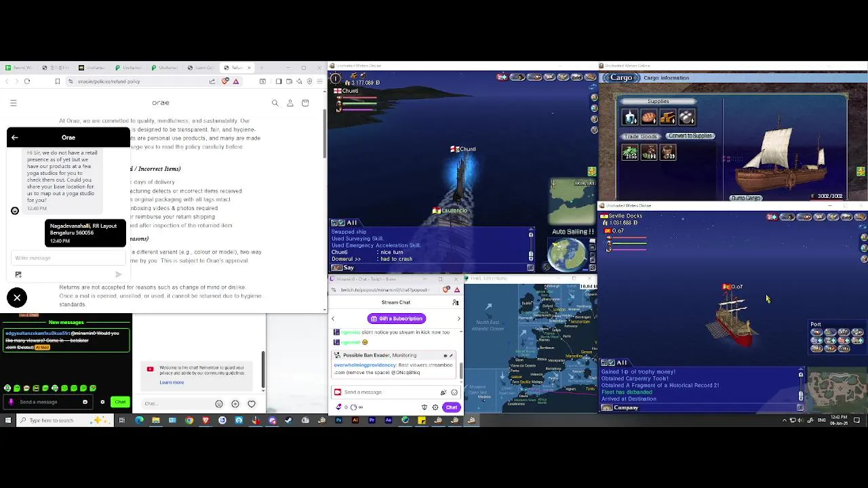Screen dimensions: 868x488
Task: Select the food supply in Cargo
Action: [649, 118]
